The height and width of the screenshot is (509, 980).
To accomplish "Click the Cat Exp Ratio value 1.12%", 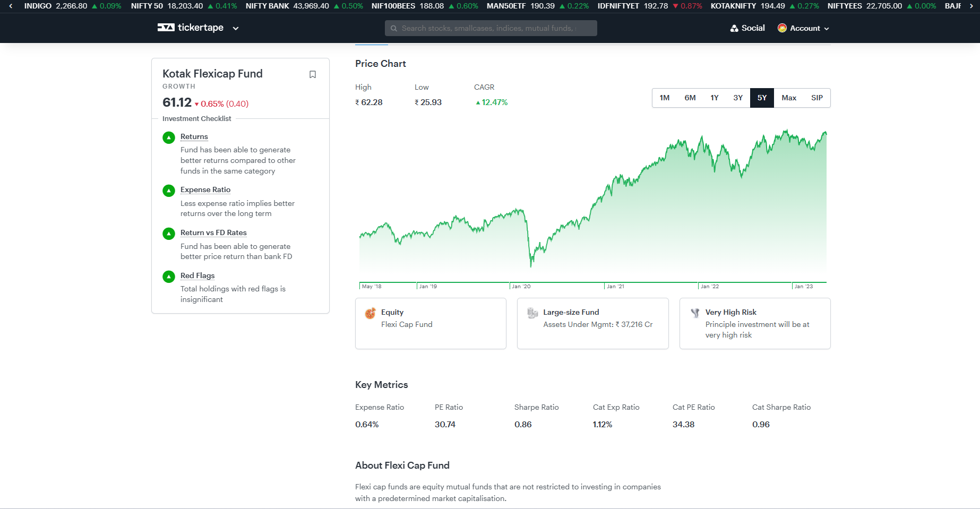I will point(603,424).
